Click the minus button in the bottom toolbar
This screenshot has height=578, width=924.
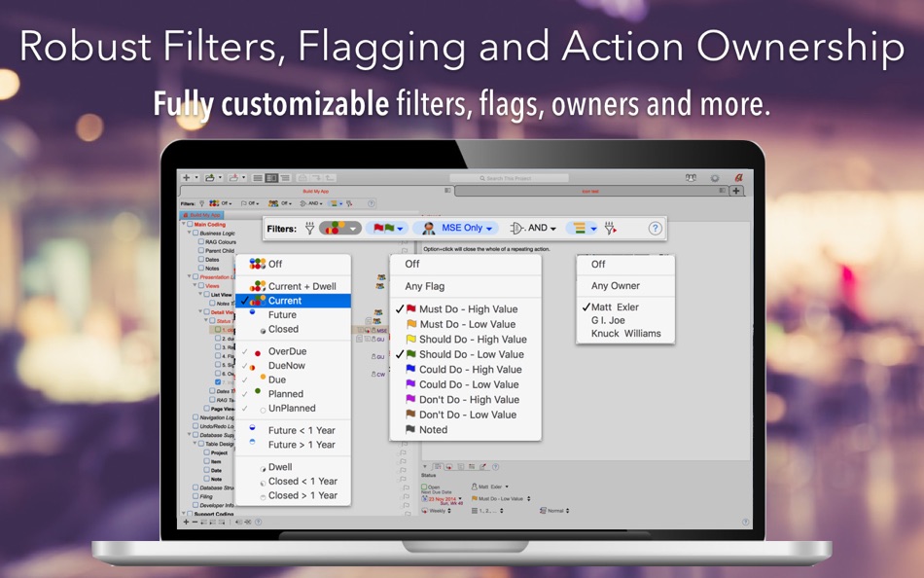(x=195, y=522)
